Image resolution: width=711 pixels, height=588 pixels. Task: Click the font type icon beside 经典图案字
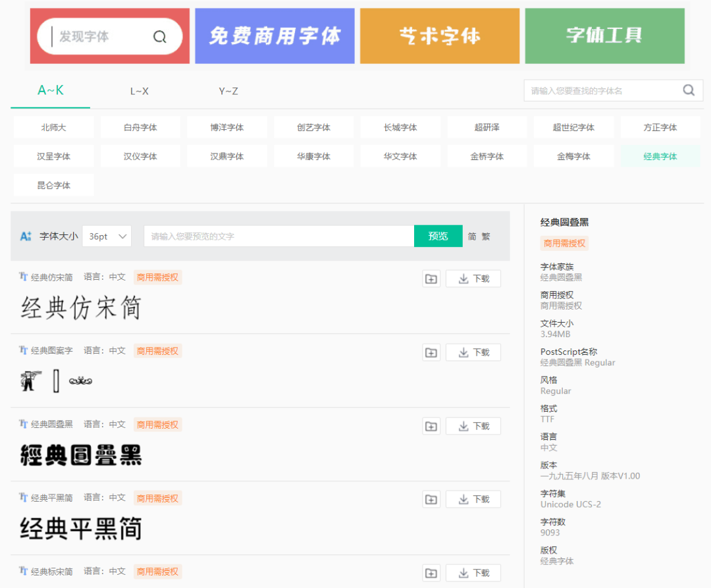23,350
